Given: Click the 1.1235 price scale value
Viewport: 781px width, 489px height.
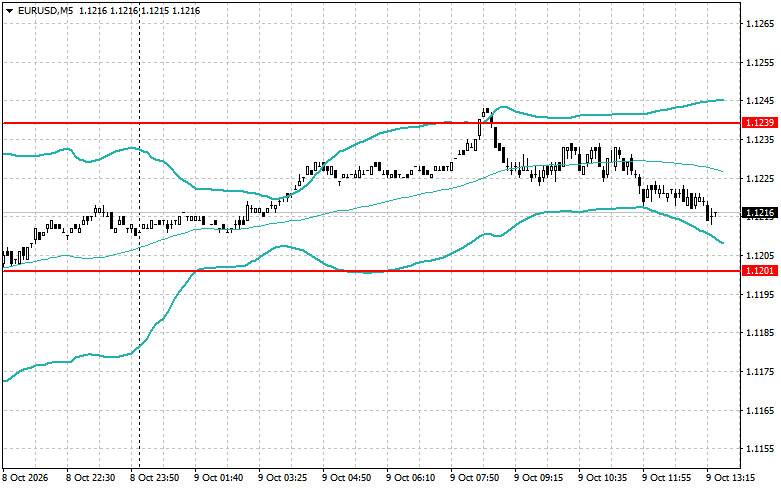Looking at the screenshot, I should tap(760, 140).
